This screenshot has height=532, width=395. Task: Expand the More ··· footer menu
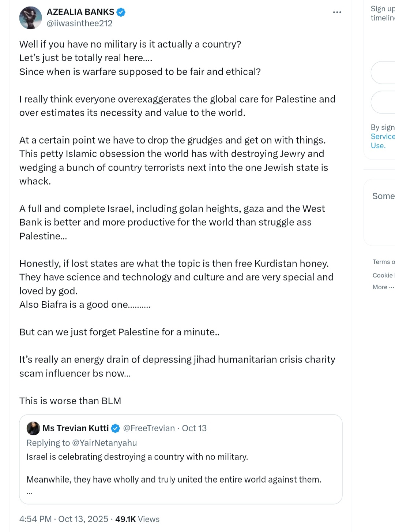pos(383,287)
